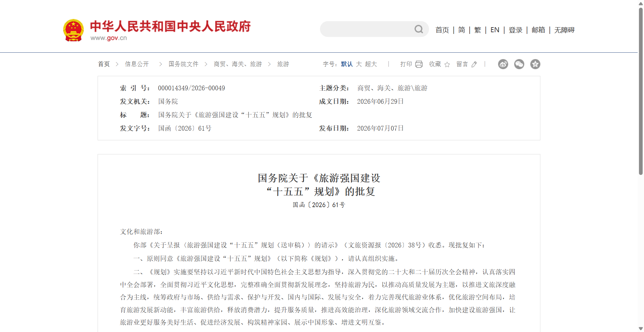
Task: Click the 国函〔2026〕61号 subtitle under heading
Action: point(319,205)
